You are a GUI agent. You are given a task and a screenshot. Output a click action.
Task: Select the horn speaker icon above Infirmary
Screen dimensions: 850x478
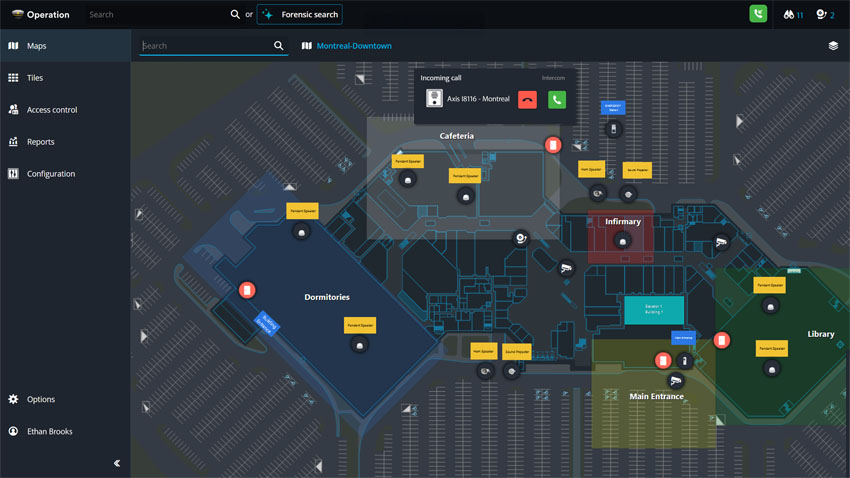pos(598,193)
